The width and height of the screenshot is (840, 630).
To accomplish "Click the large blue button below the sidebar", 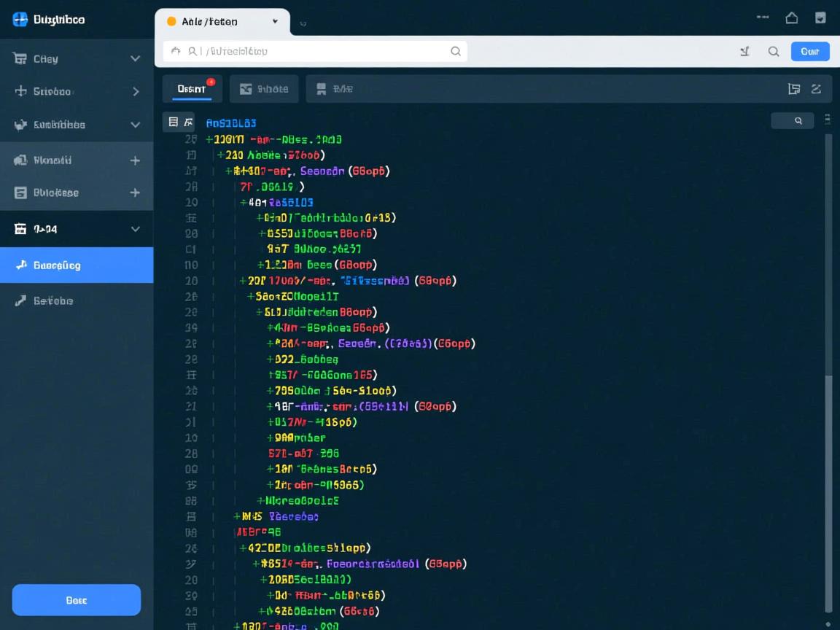I will click(77, 600).
